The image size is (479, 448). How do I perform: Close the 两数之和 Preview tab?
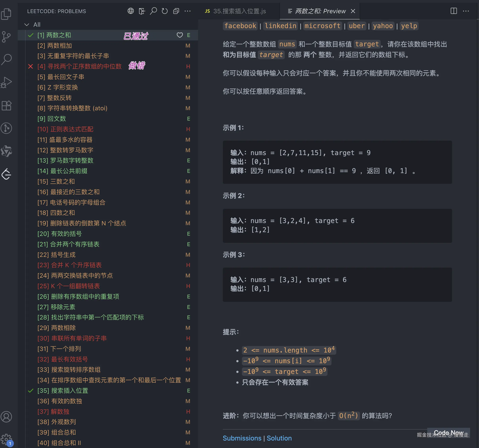pos(353,11)
